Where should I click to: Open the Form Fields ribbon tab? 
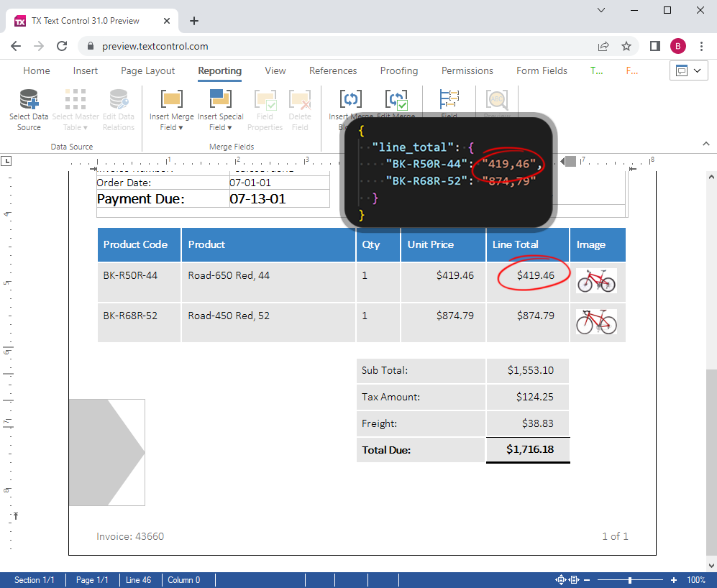tap(542, 70)
